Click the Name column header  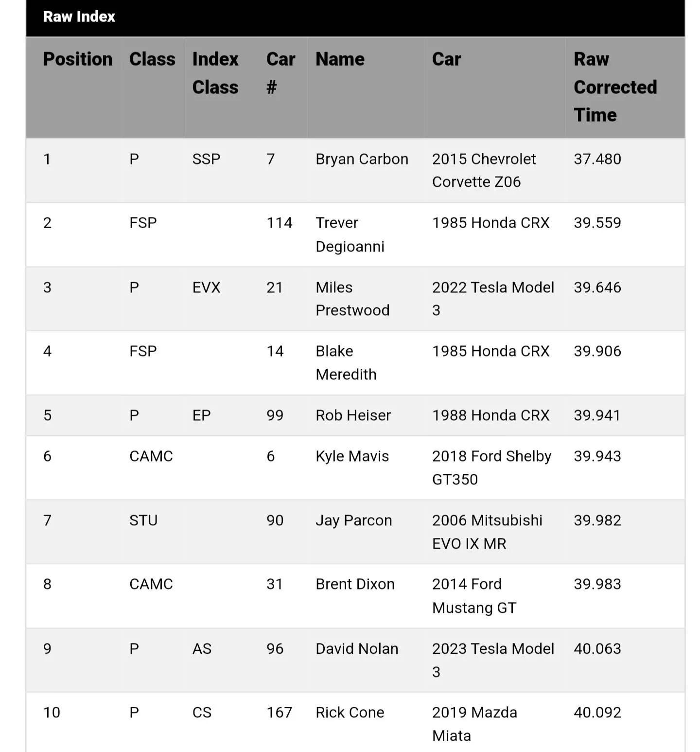pyautogui.click(x=340, y=59)
